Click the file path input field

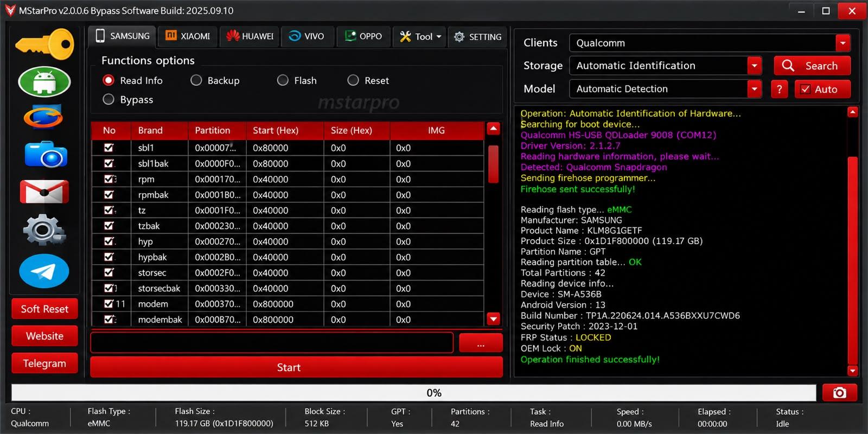[x=272, y=343]
